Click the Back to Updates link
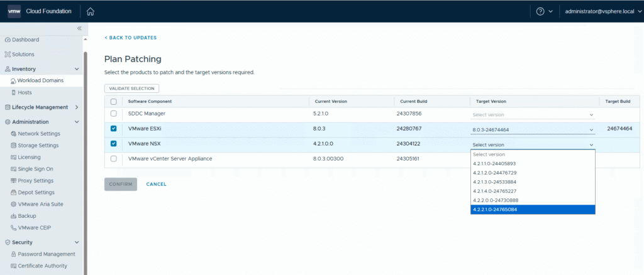 click(x=130, y=38)
